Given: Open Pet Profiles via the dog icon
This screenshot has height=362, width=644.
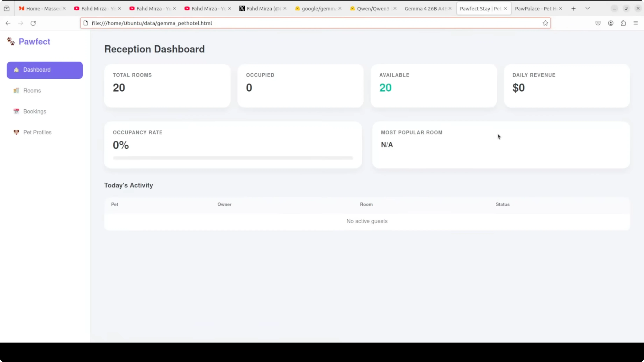Looking at the screenshot, I should point(16,132).
